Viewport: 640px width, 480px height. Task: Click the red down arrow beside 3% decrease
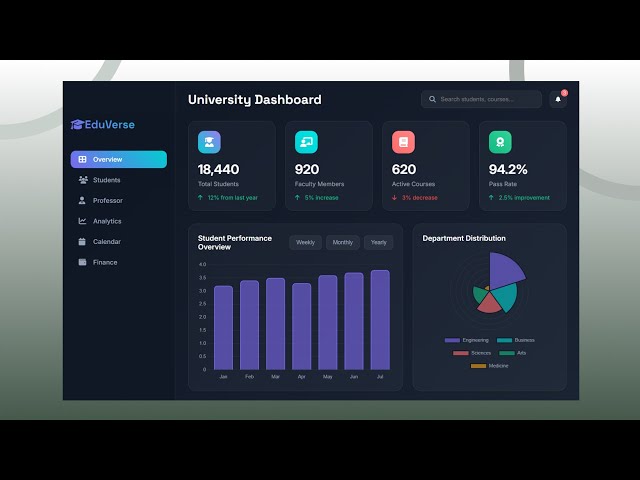coord(394,198)
